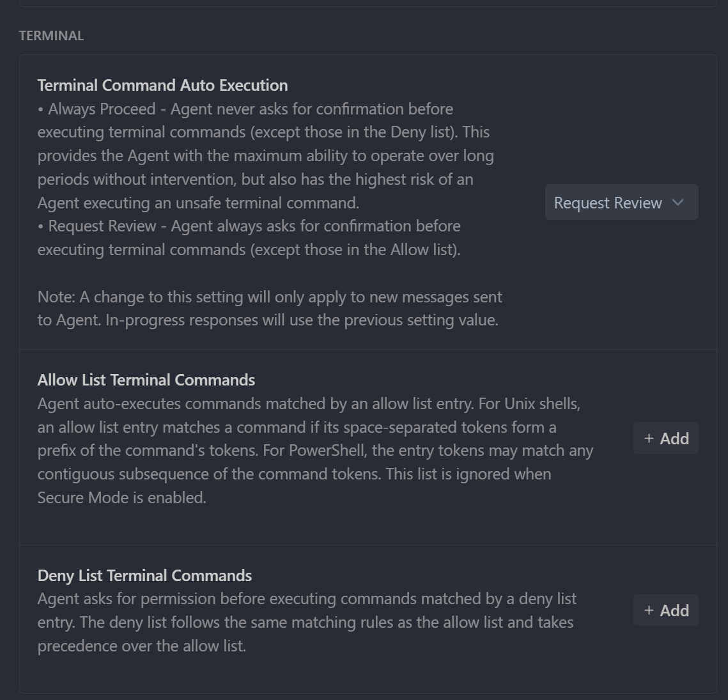Open the Terminal Command Auto Execution dropdown
The height and width of the screenshot is (700, 728).
621,203
